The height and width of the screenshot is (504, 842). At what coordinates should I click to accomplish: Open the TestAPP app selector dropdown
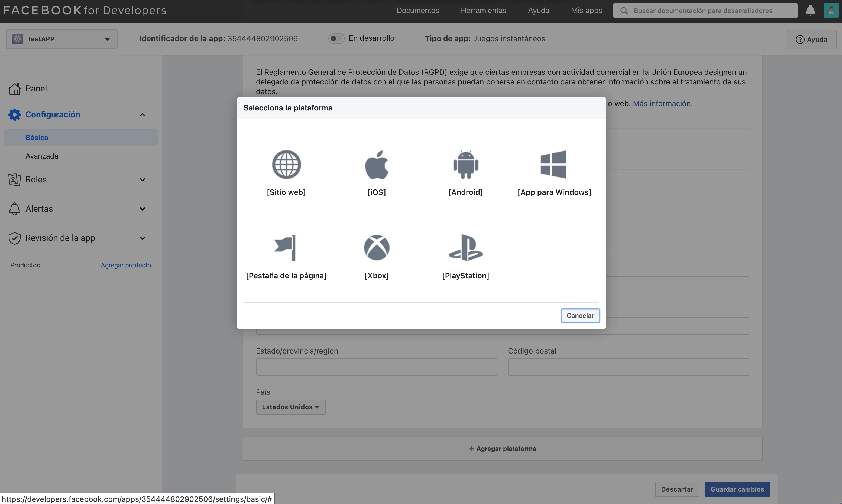click(x=61, y=39)
